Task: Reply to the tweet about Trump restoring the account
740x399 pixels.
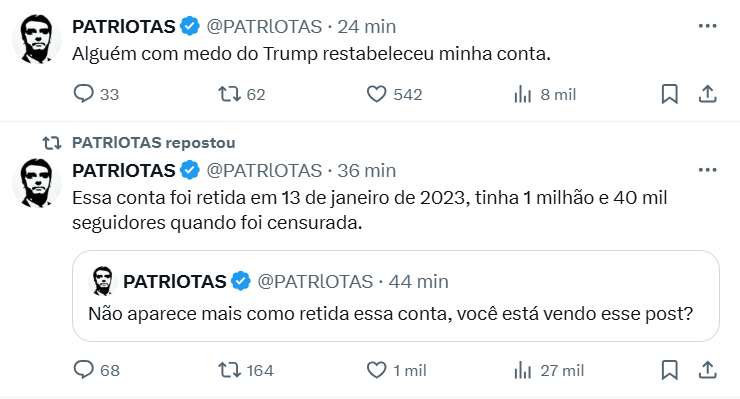Action: coord(96,94)
